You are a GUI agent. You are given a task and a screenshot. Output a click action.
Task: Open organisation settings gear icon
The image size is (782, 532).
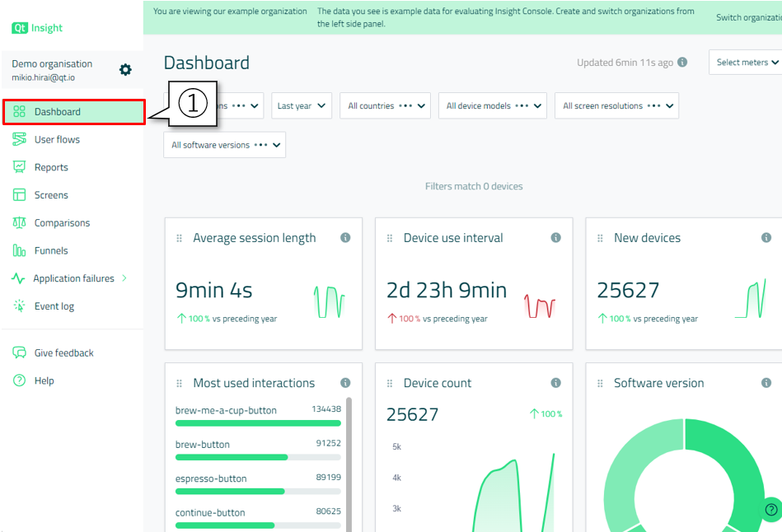[x=125, y=70]
